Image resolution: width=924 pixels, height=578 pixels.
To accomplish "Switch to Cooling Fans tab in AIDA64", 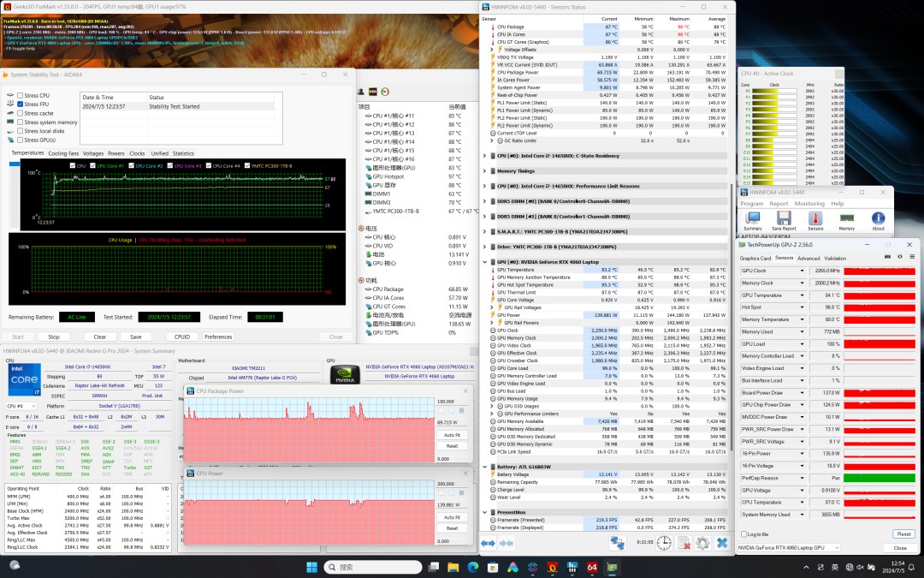I will tap(63, 153).
